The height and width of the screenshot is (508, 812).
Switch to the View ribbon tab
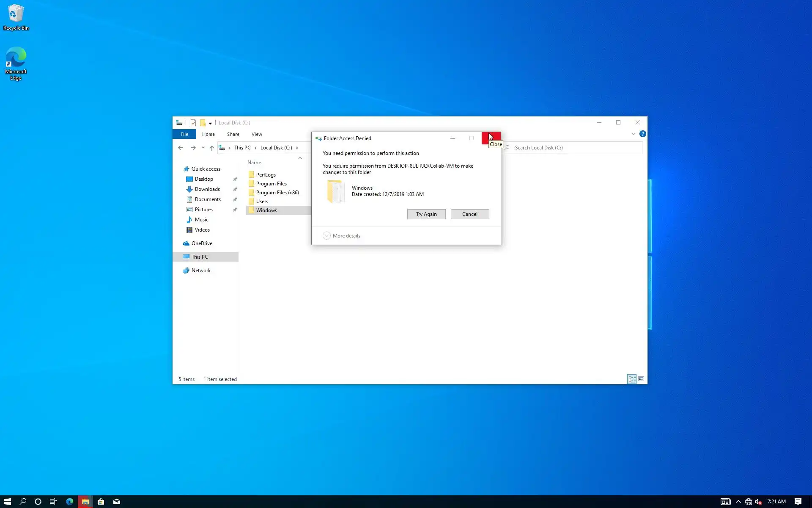(257, 134)
